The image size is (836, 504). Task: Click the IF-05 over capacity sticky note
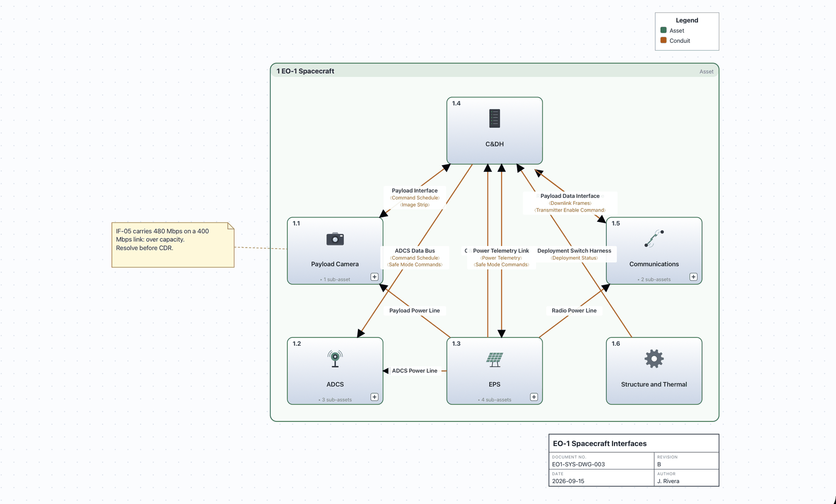click(173, 245)
